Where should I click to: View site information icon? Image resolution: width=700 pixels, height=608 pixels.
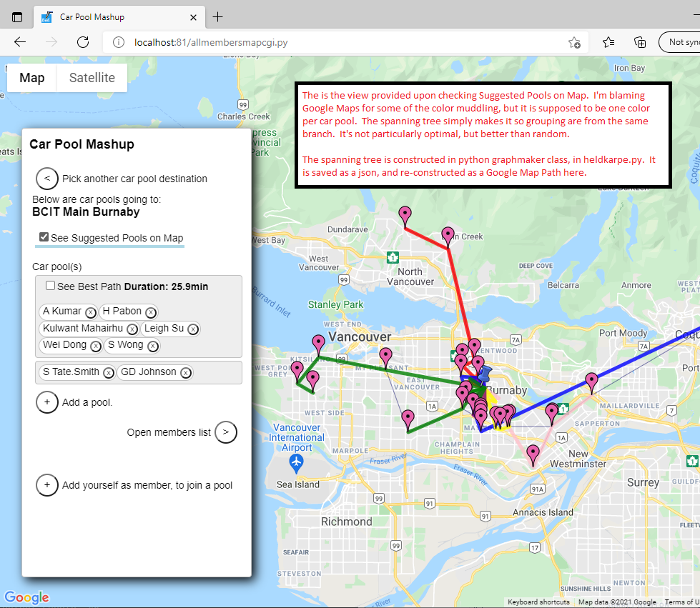(x=118, y=42)
